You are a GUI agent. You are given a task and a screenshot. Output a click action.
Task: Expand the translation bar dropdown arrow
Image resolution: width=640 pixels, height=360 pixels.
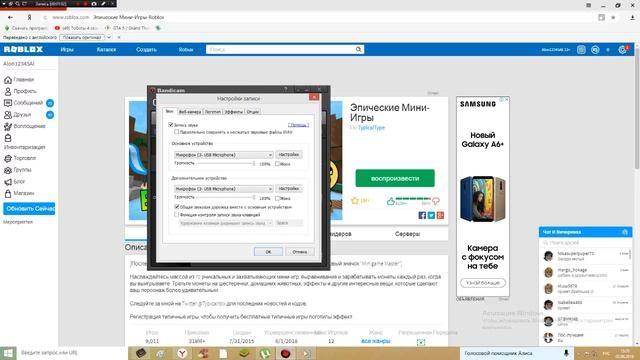pos(109,37)
